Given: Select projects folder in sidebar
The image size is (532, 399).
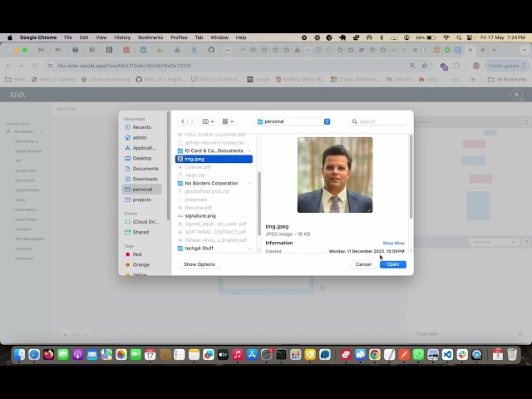Looking at the screenshot, I should pyautogui.click(x=141, y=199).
